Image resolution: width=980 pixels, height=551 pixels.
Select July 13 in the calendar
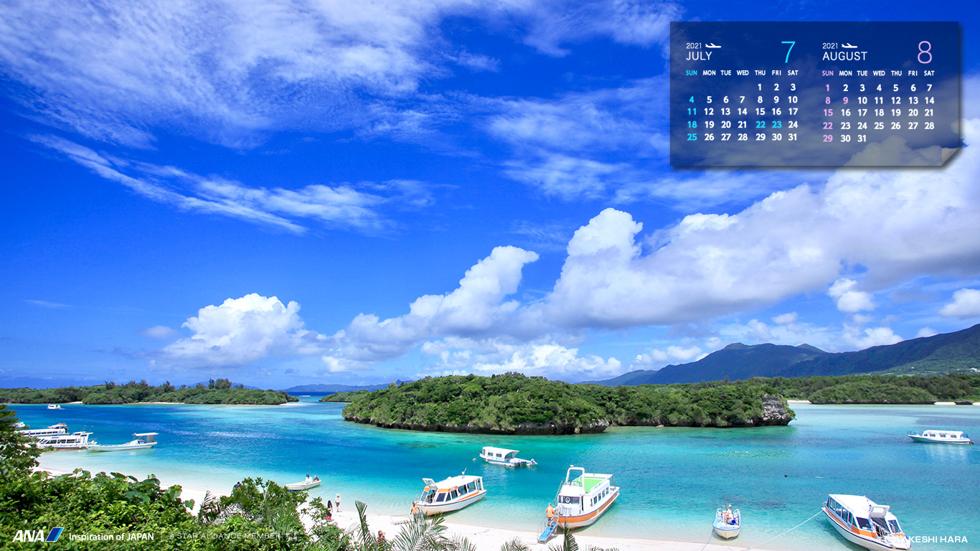point(725,112)
